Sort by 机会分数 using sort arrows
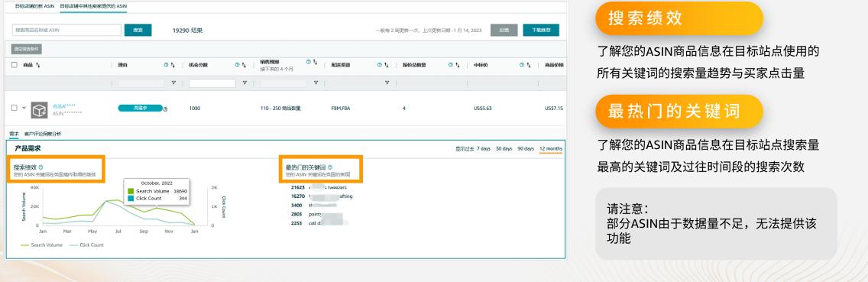The height and width of the screenshot is (282, 868). click(245, 65)
